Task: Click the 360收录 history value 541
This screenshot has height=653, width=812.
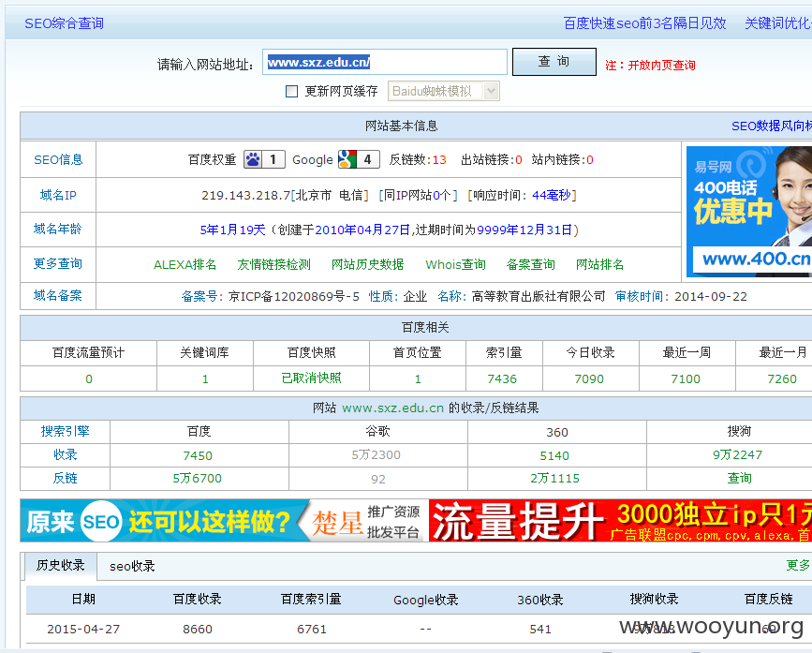Action: [x=540, y=630]
